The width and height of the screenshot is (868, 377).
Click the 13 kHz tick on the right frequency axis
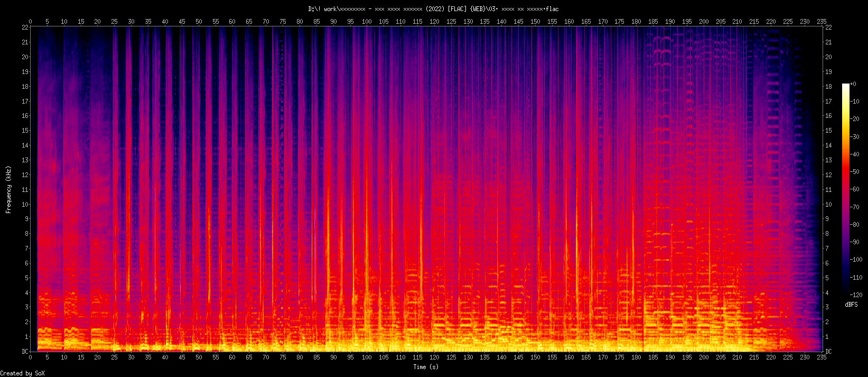(x=828, y=160)
